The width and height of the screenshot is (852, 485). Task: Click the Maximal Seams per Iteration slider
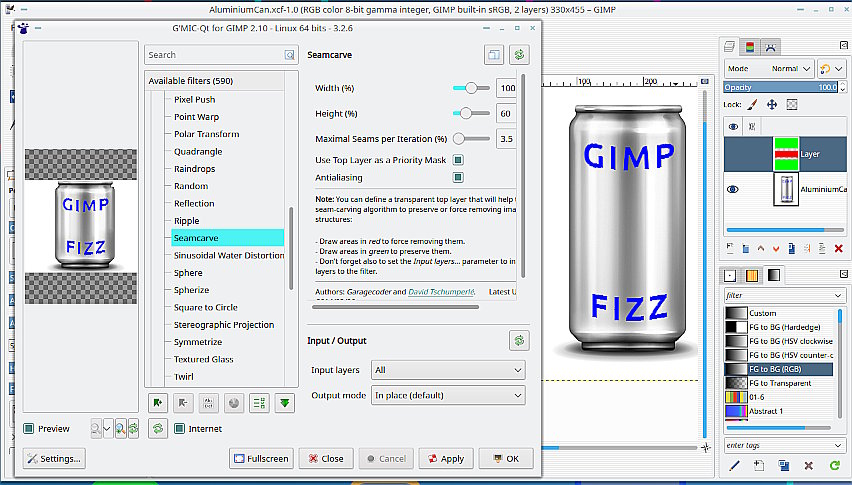(471, 139)
